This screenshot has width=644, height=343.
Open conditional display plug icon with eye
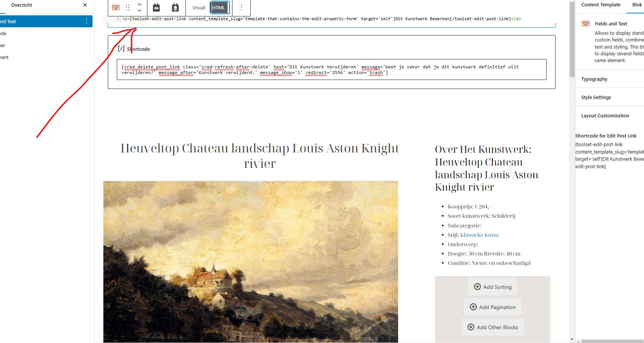coord(156,7)
